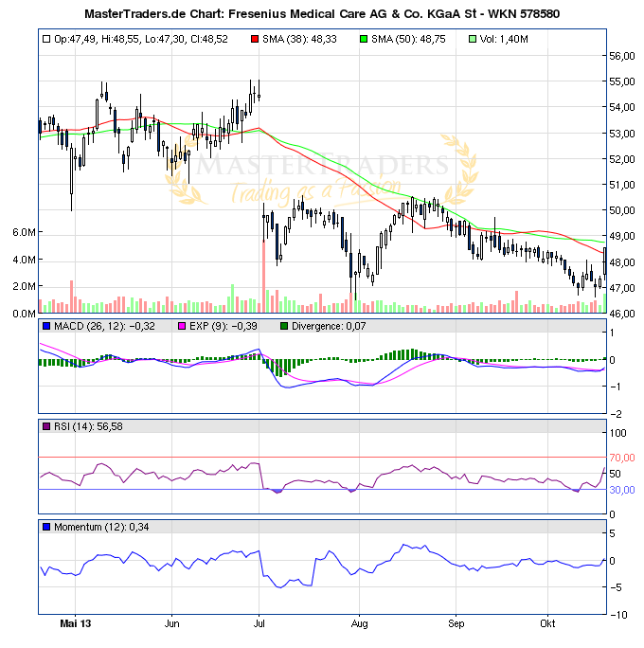Click the SMA (50): 48,75 label

coord(408,39)
